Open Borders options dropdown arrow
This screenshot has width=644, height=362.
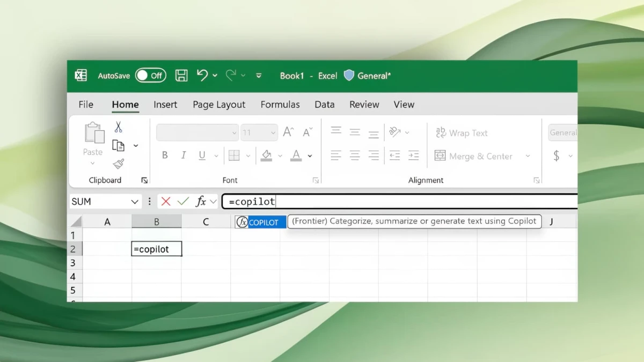click(248, 156)
